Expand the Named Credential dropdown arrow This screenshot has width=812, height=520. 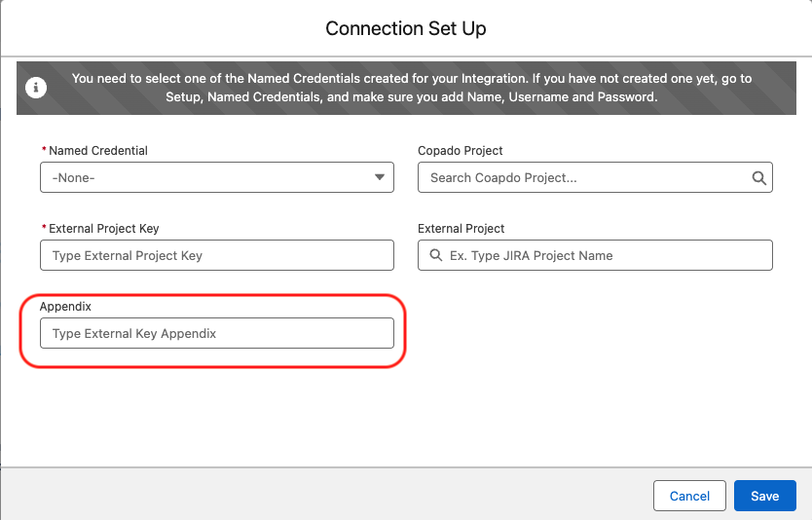[380, 178]
